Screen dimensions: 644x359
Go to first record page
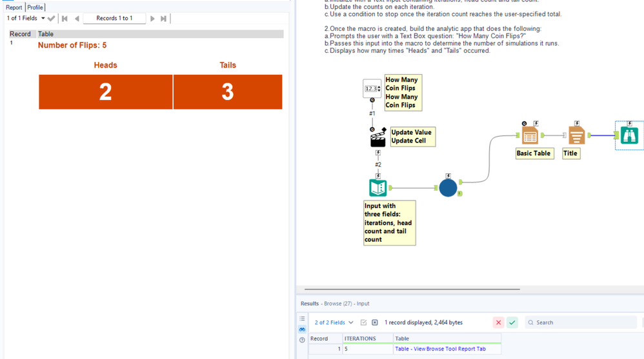(x=65, y=19)
